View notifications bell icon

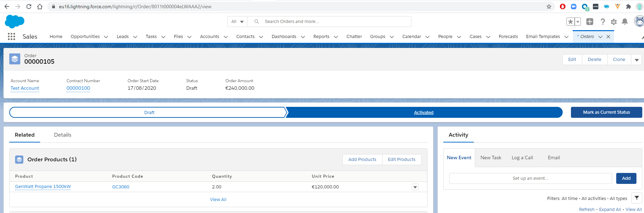(x=625, y=22)
